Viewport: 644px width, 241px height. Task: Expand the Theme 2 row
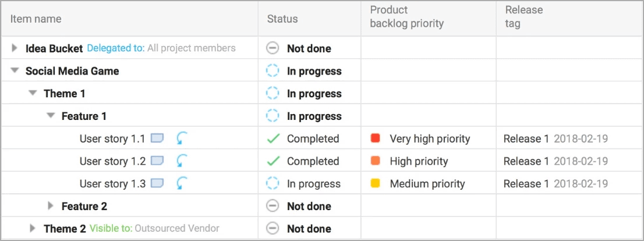33,228
